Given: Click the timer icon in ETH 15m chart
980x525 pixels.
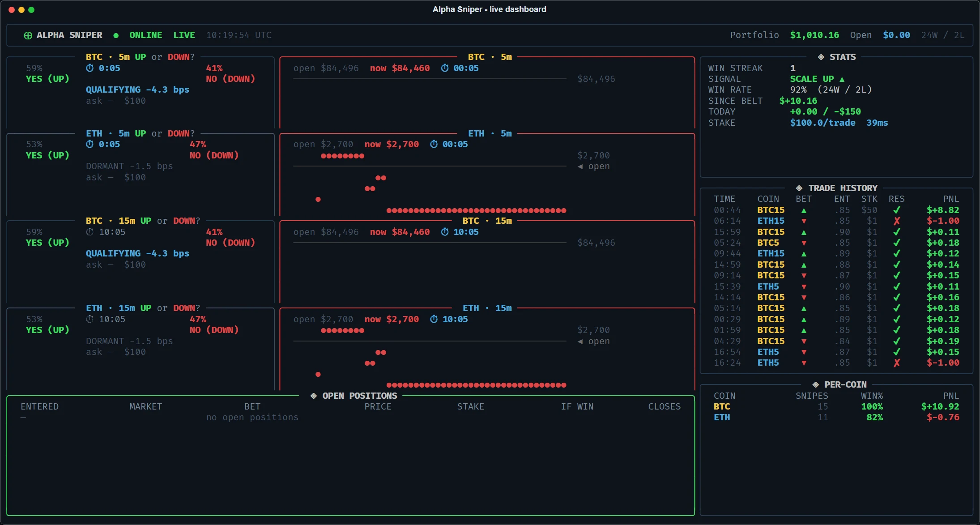Looking at the screenshot, I should point(434,319).
